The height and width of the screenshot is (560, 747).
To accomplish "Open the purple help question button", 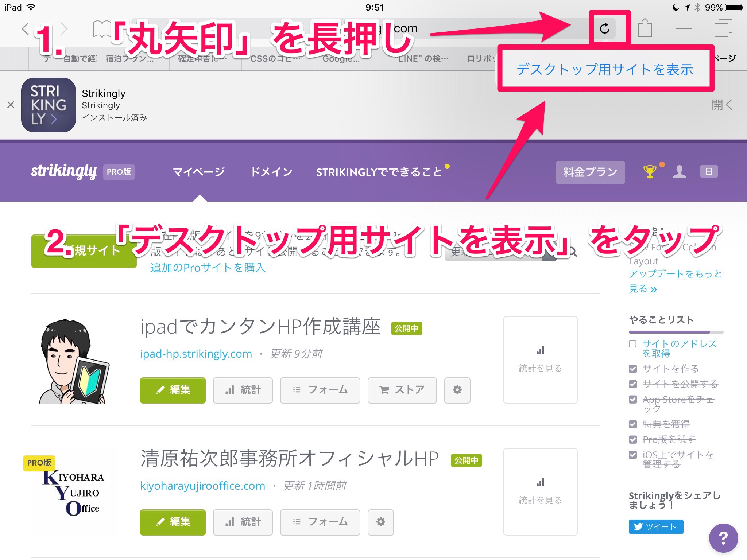I will pos(723,538).
